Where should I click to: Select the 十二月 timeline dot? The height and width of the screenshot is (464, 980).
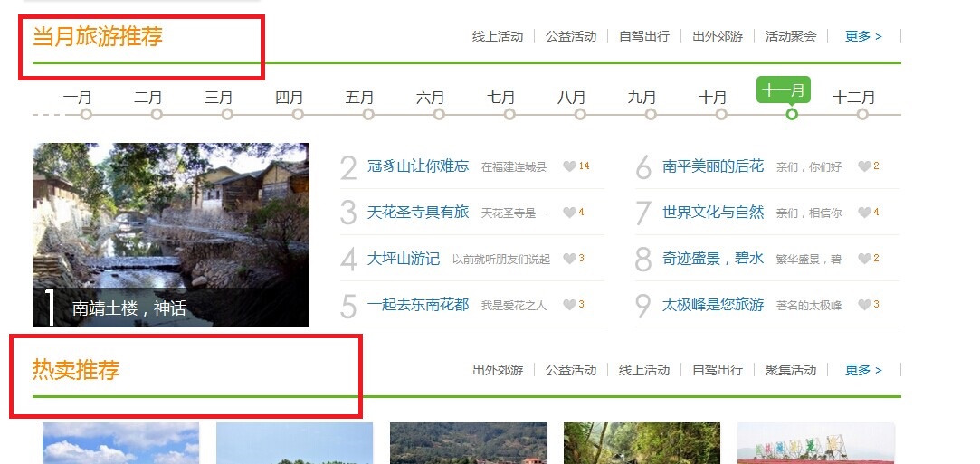point(862,114)
